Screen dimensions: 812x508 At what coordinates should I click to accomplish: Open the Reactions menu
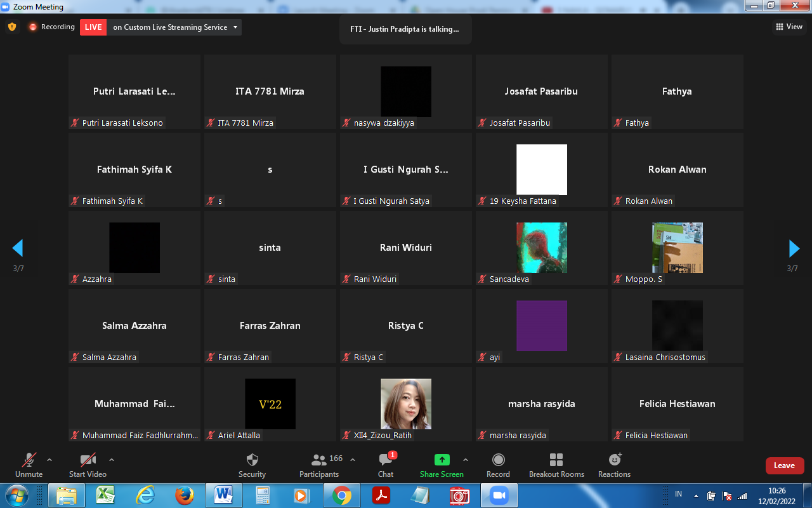(614, 460)
